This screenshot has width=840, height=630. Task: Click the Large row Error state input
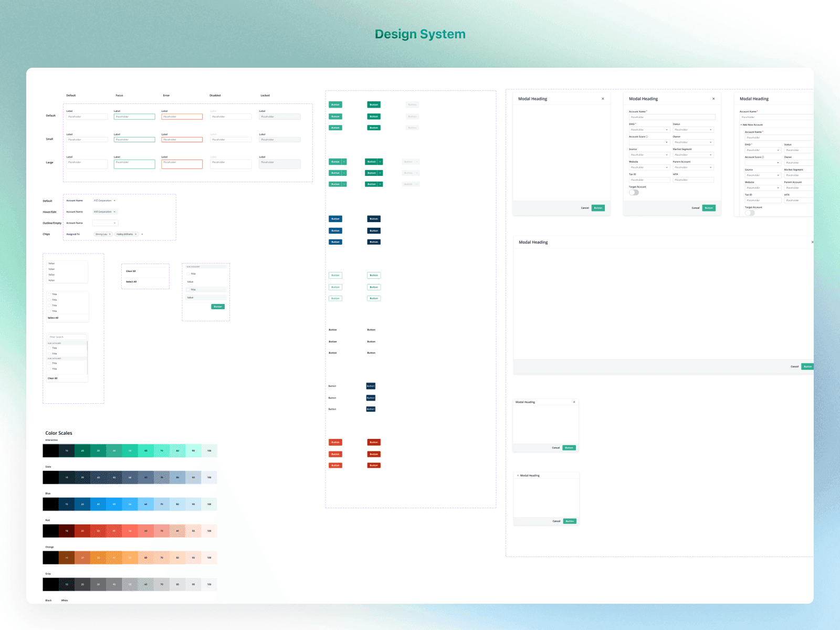tap(182, 164)
